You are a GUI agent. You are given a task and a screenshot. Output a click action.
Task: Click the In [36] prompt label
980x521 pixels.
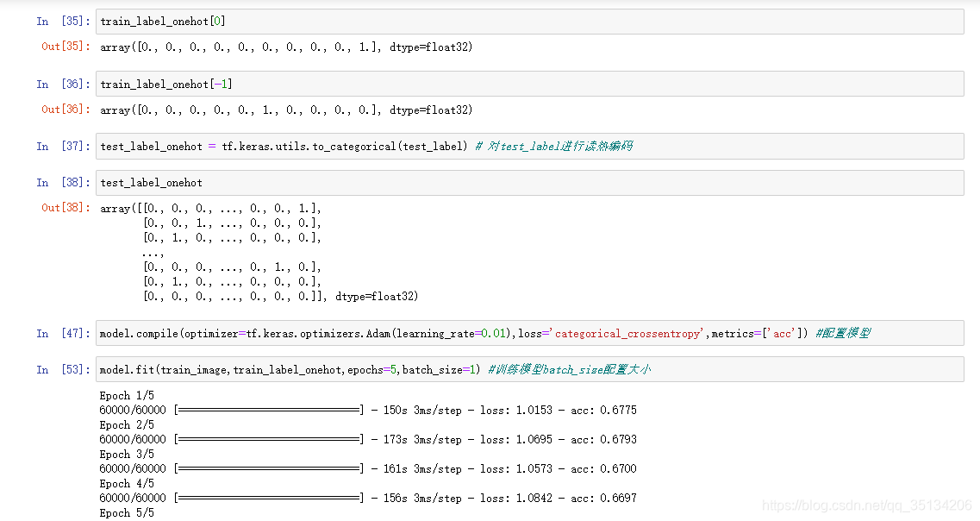[x=63, y=84]
